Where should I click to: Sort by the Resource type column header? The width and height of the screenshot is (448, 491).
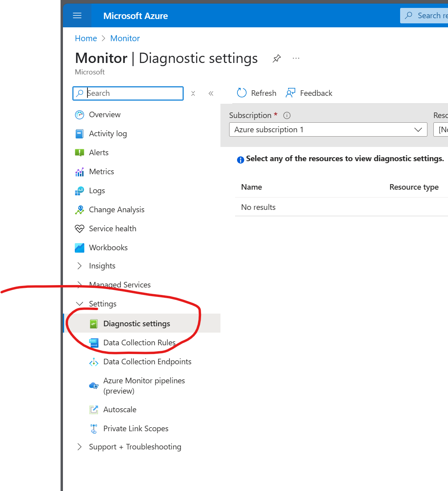[414, 187]
